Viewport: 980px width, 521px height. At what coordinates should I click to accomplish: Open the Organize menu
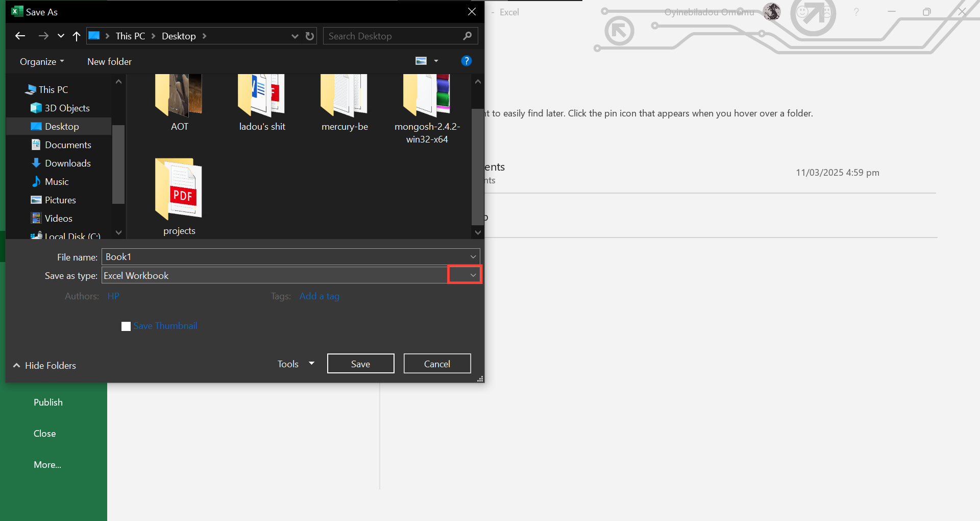click(x=42, y=62)
